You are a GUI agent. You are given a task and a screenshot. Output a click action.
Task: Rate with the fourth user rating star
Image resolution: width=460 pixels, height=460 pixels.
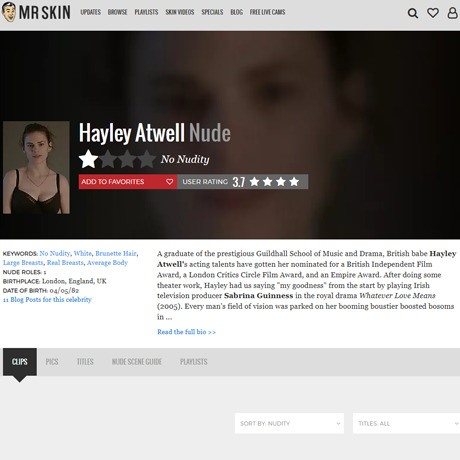[x=294, y=182]
